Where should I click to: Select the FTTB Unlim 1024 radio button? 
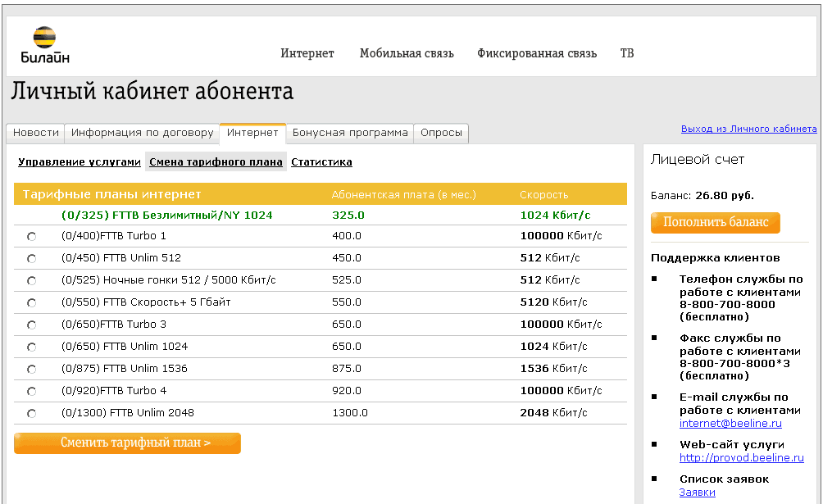pyautogui.click(x=31, y=347)
